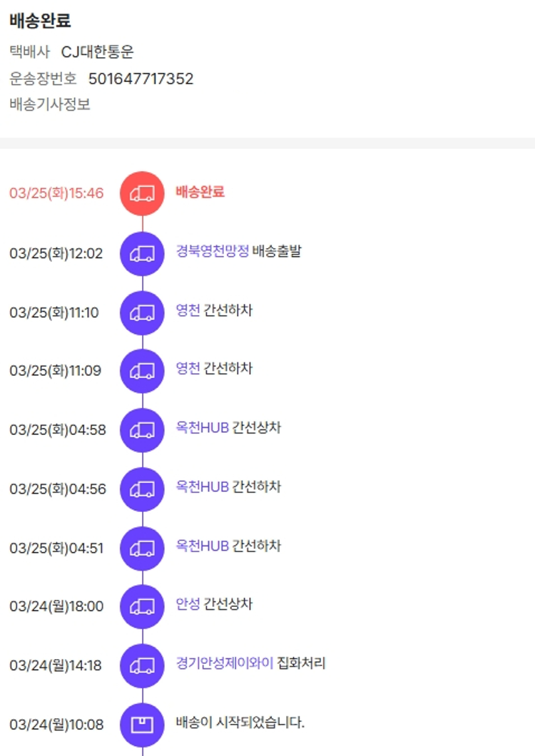
Task: Click truck icon of 04:51 옥천HUB 간선하차
Action: click(142, 548)
